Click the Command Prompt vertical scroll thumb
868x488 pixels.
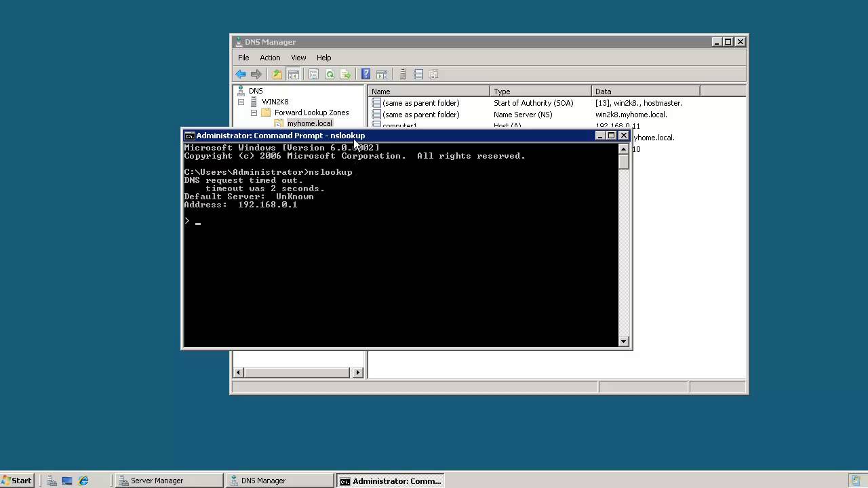(x=624, y=162)
